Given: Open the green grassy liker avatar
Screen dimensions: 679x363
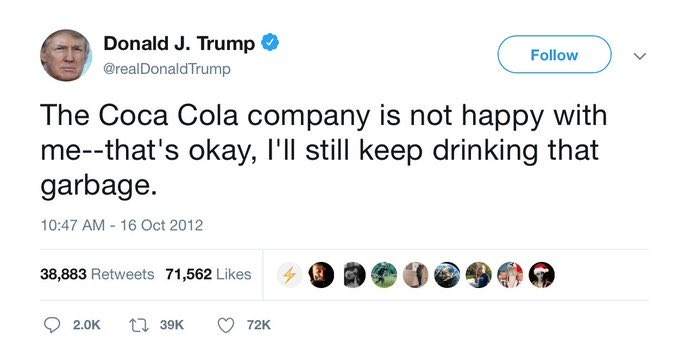Looking at the screenshot, I should [x=384, y=275].
